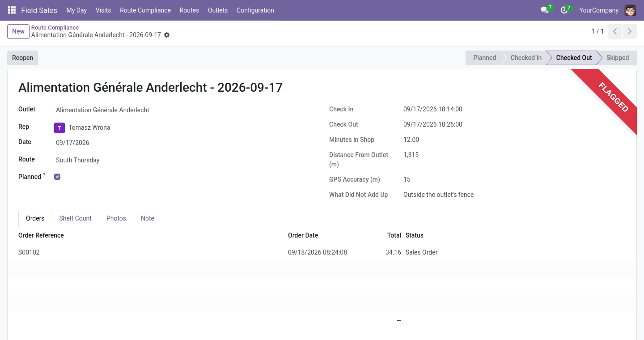This screenshot has width=644, height=340.
Task: Click the YourCompany company switcher
Action: click(x=599, y=10)
